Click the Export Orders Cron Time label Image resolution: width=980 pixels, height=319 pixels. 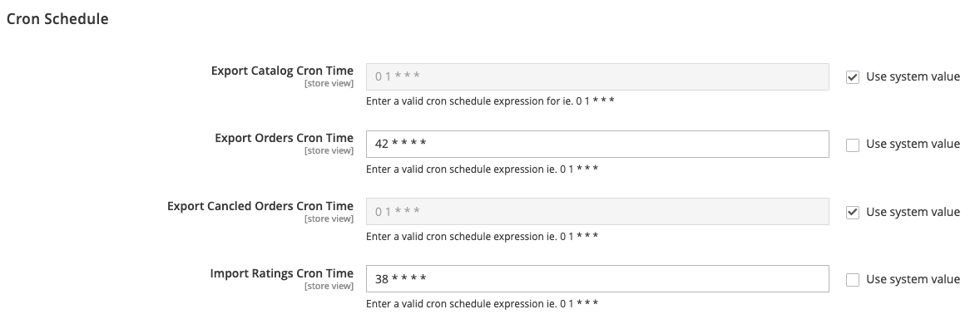pyautogui.click(x=284, y=138)
